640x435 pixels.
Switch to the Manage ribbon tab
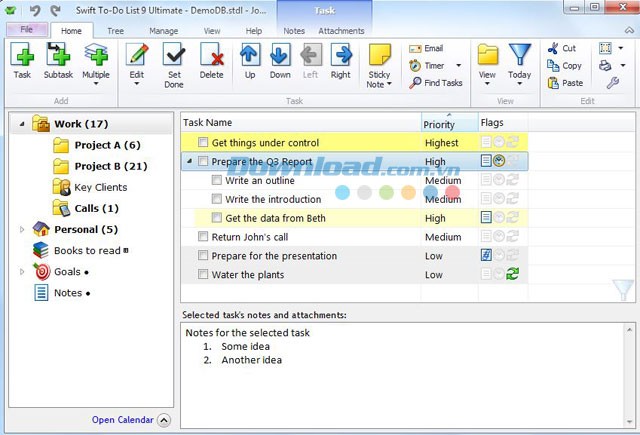tap(163, 31)
